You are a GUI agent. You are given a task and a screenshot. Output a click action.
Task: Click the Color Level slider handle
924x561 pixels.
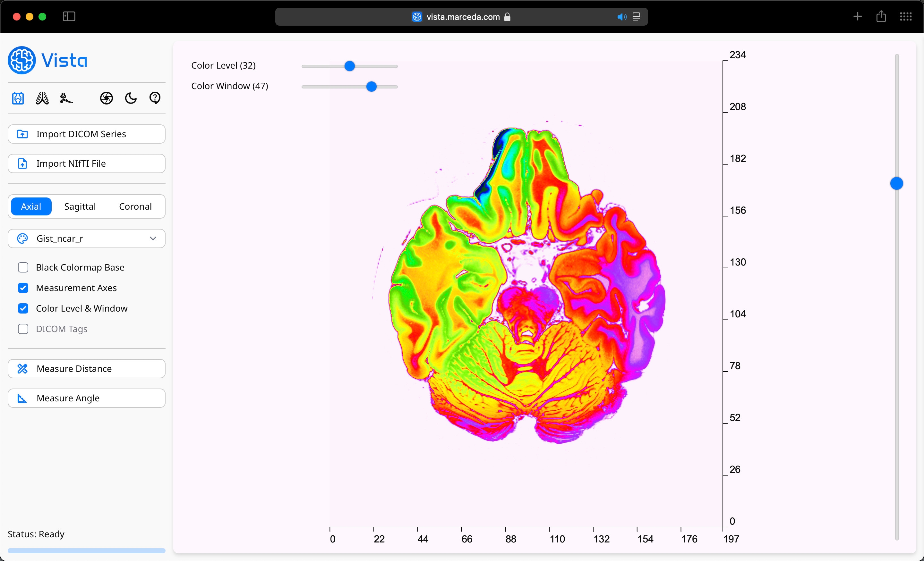coord(349,66)
